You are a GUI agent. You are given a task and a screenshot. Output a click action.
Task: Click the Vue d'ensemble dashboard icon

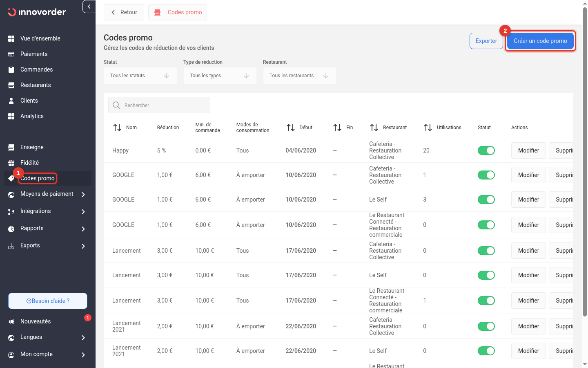click(11, 38)
